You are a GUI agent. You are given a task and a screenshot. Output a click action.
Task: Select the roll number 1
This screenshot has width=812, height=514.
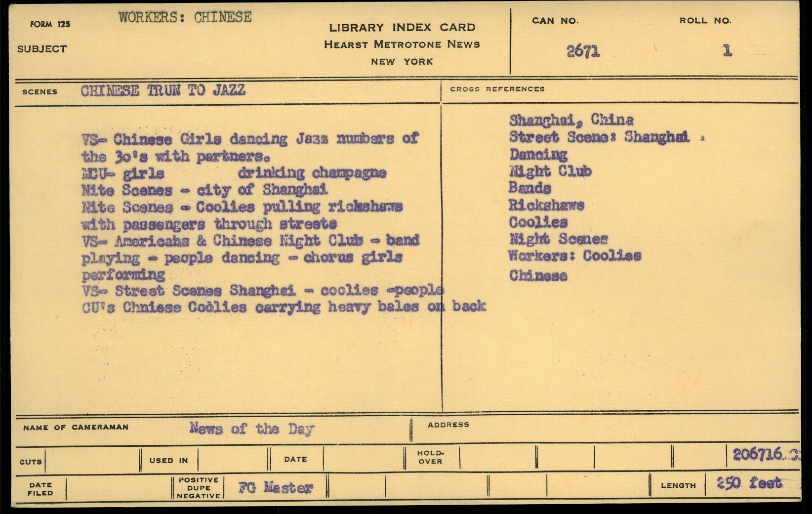tap(727, 50)
